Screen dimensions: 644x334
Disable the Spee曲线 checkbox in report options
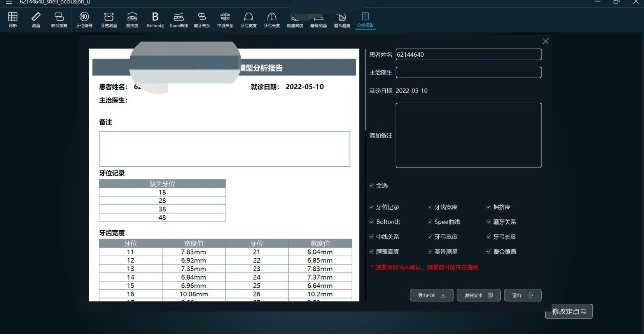pyautogui.click(x=430, y=222)
